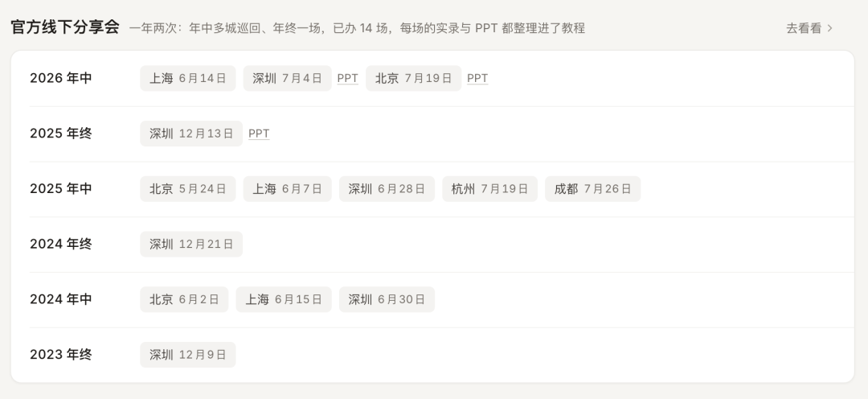The width and height of the screenshot is (868, 399).
Task: Open the PPT link for 深圳 12月13日
Action: tap(259, 134)
